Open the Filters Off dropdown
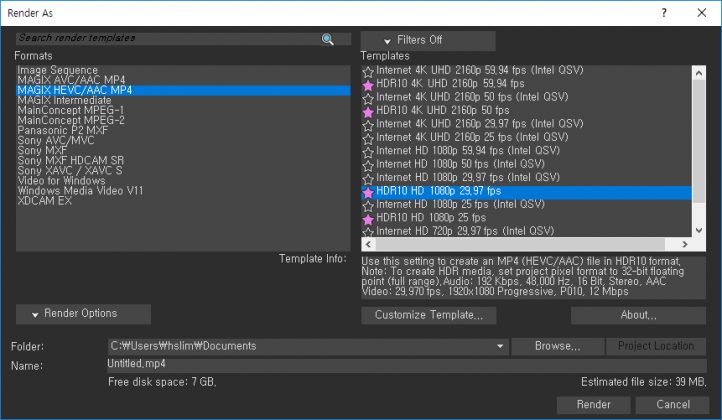 pyautogui.click(x=428, y=41)
